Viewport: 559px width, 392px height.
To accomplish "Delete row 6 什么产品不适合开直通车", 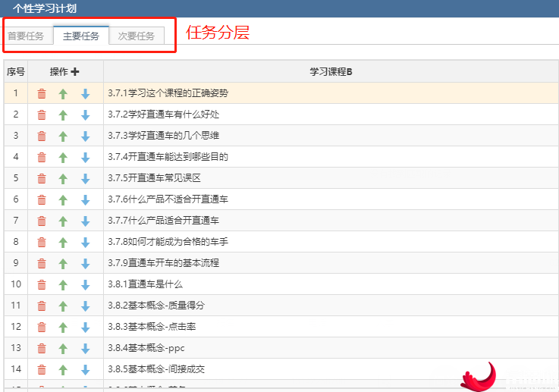I will click(42, 200).
